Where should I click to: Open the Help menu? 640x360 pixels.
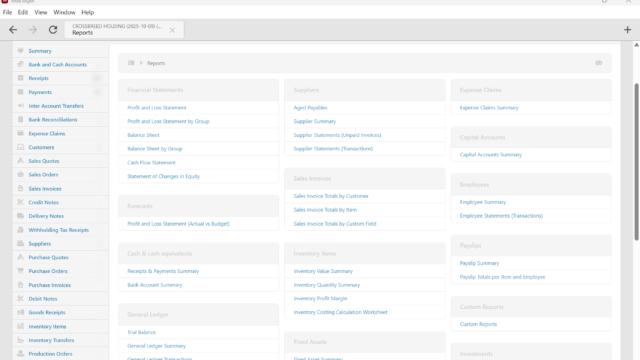[x=88, y=12]
